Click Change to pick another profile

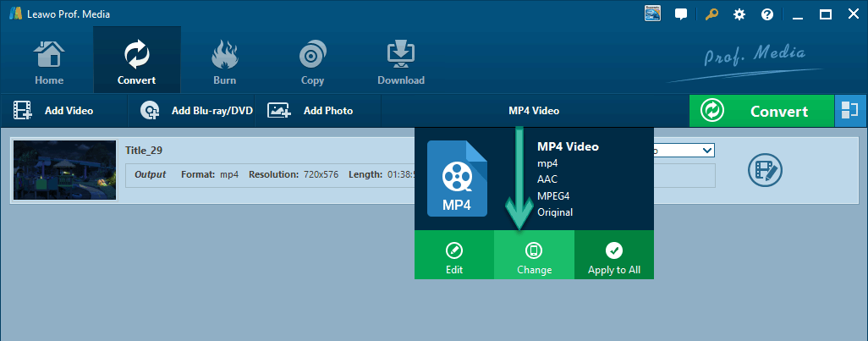coord(534,255)
